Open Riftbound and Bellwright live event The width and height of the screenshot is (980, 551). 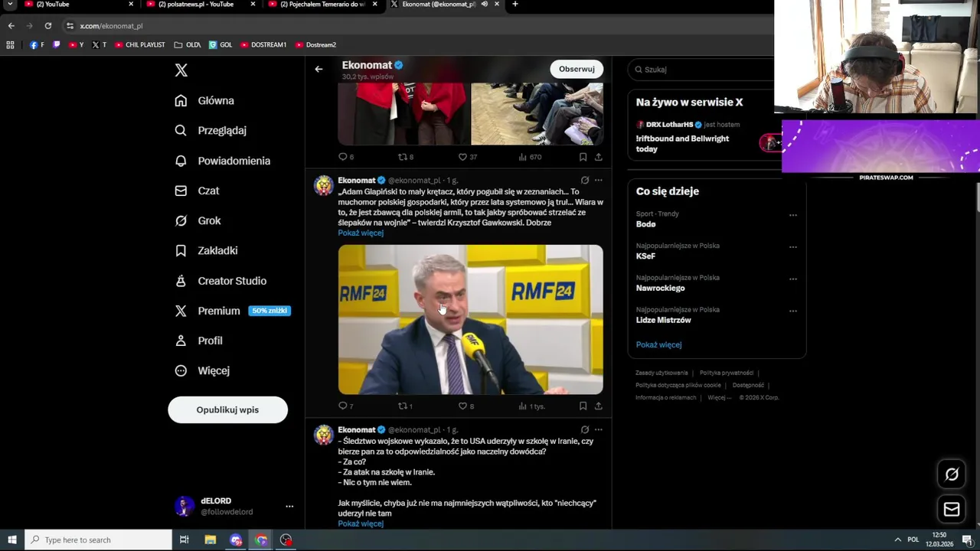[x=682, y=144]
